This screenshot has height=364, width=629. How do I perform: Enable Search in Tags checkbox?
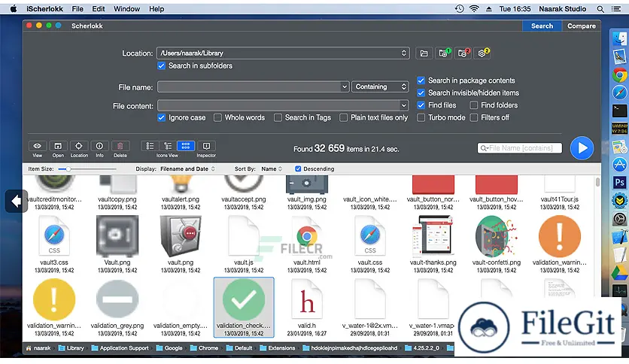pyautogui.click(x=278, y=118)
